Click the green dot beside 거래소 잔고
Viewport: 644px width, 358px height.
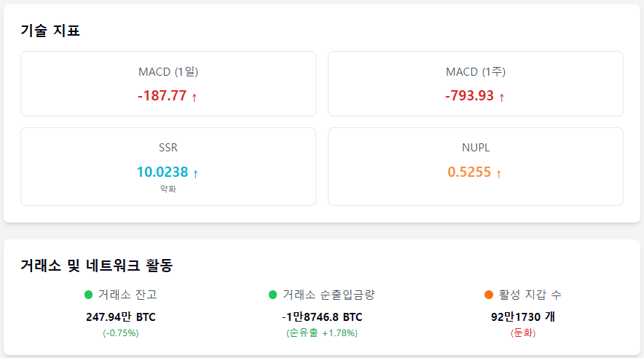88,295
